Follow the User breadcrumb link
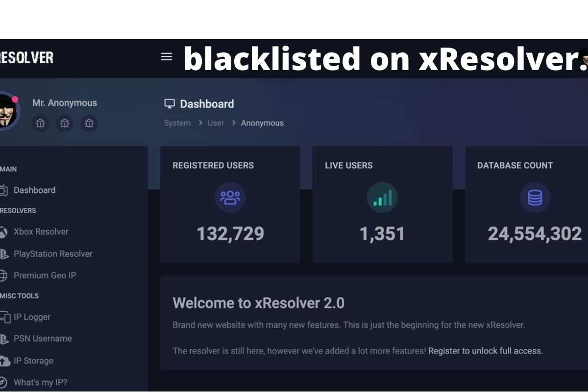Image resolution: width=588 pixels, height=392 pixels. (216, 123)
